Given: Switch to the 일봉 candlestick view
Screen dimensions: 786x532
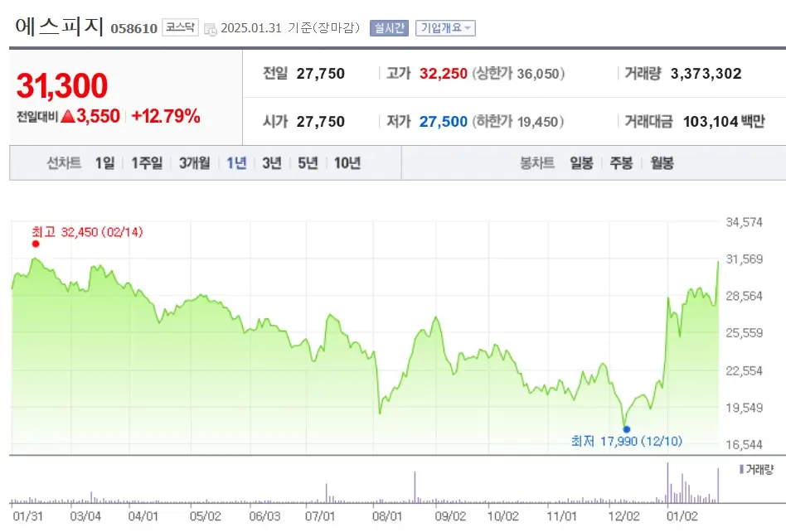Looking at the screenshot, I should 581,163.
